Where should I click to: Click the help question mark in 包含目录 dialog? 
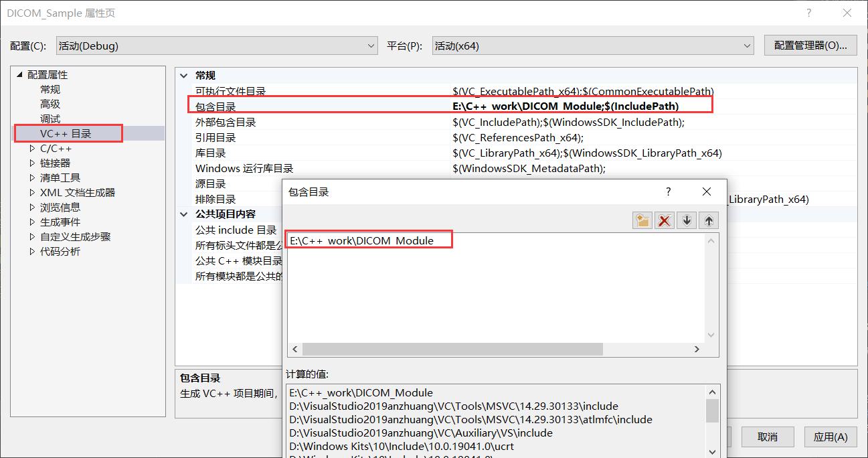tap(668, 192)
